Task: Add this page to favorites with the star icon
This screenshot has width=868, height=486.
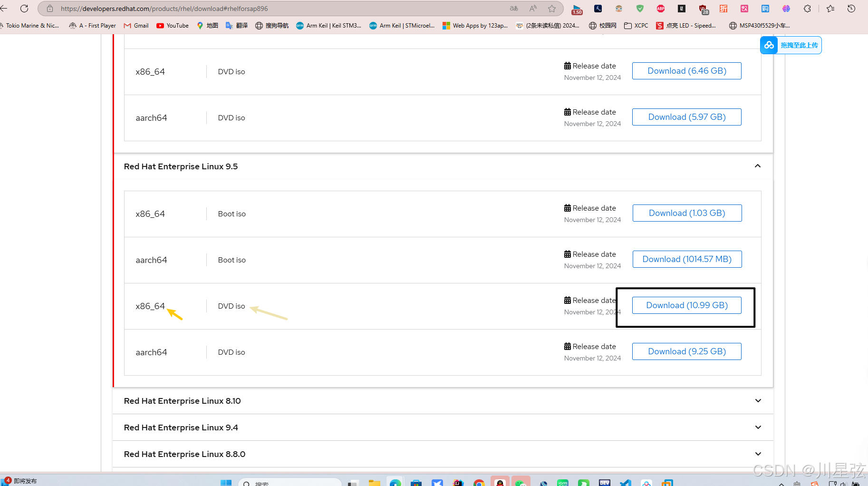Action: [552, 9]
